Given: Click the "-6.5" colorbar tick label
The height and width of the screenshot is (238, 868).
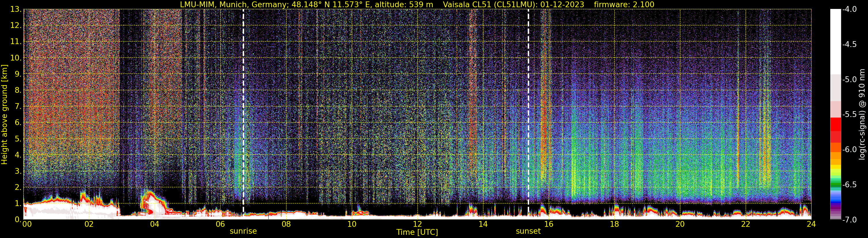Looking at the screenshot, I should [x=849, y=184].
